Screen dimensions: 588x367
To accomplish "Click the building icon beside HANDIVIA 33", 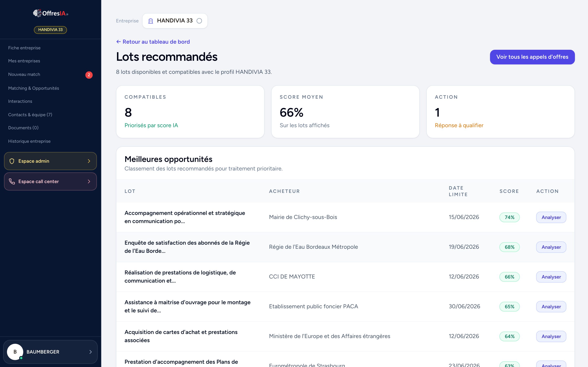I will (151, 21).
